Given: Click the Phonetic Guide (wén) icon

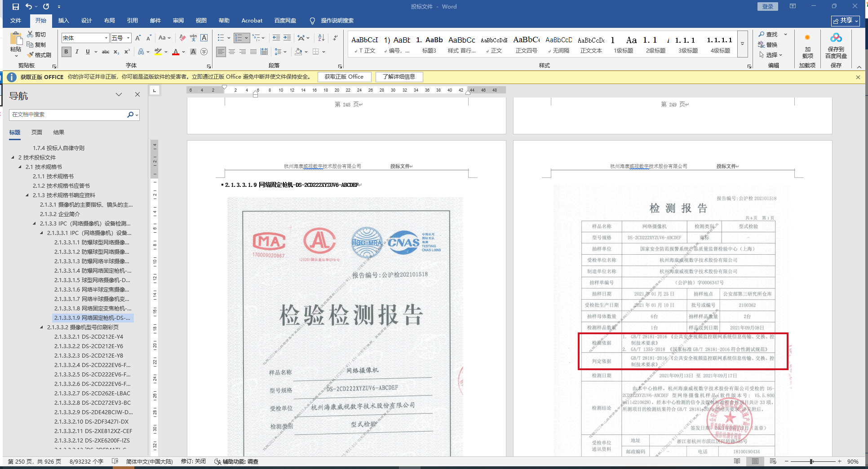Looking at the screenshot, I should [x=193, y=38].
